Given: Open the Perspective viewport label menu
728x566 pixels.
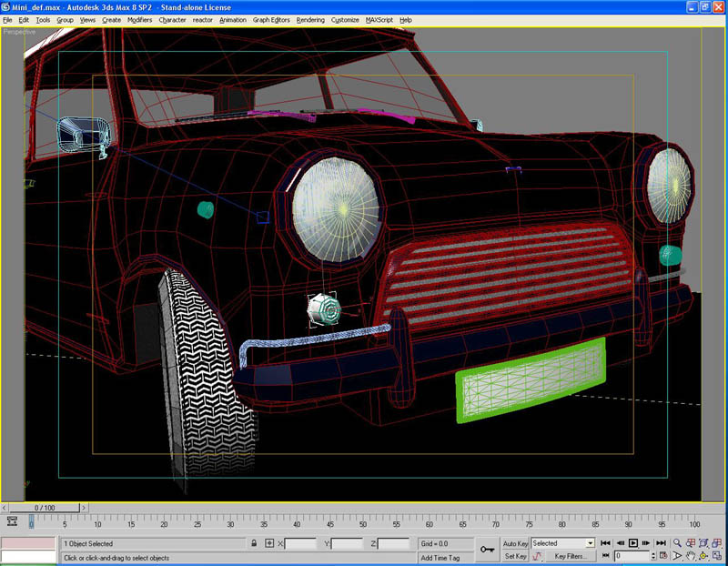Looking at the screenshot, I should (x=20, y=32).
